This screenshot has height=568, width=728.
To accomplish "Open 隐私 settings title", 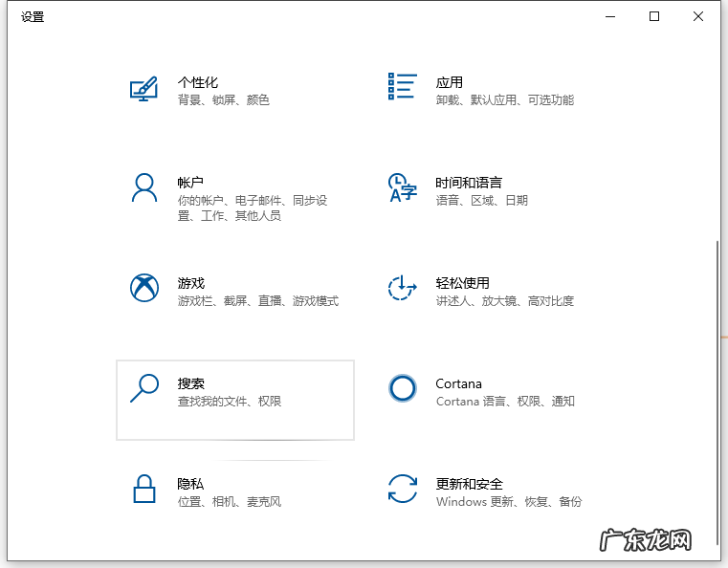I will [190, 484].
